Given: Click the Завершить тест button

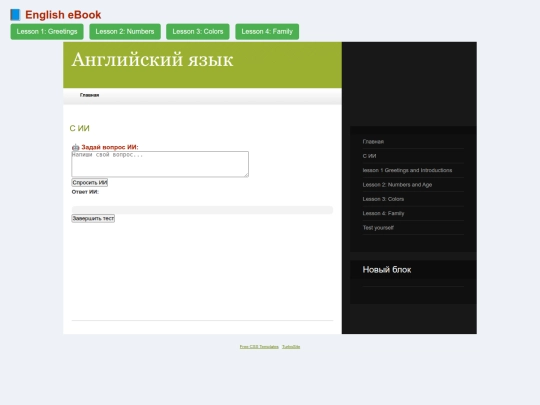Looking at the screenshot, I should click(x=93, y=218).
